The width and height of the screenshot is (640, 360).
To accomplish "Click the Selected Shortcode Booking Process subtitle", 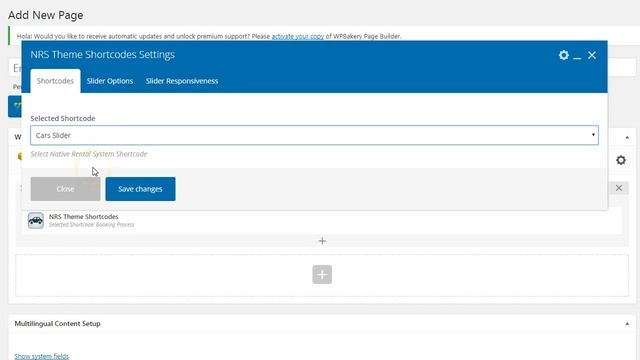I will 91,224.
